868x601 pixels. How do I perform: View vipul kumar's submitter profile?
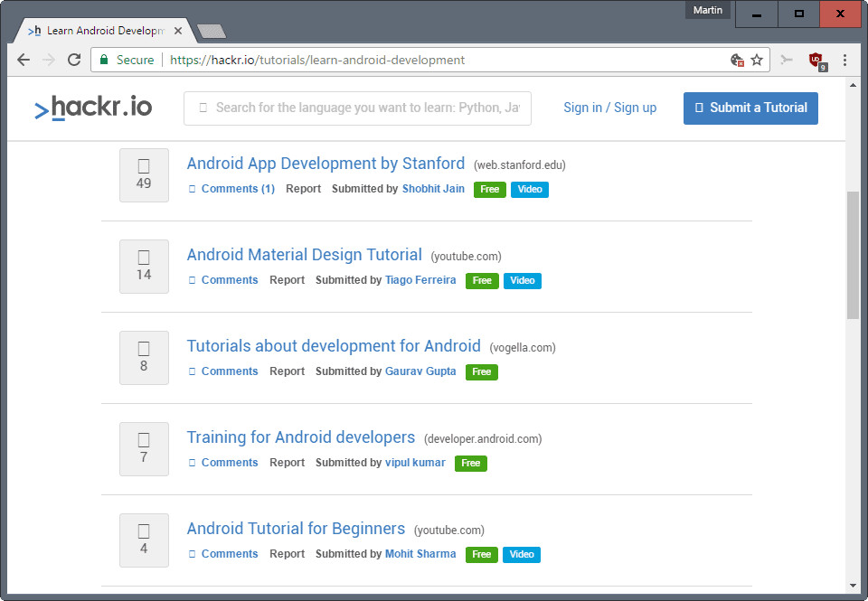414,462
